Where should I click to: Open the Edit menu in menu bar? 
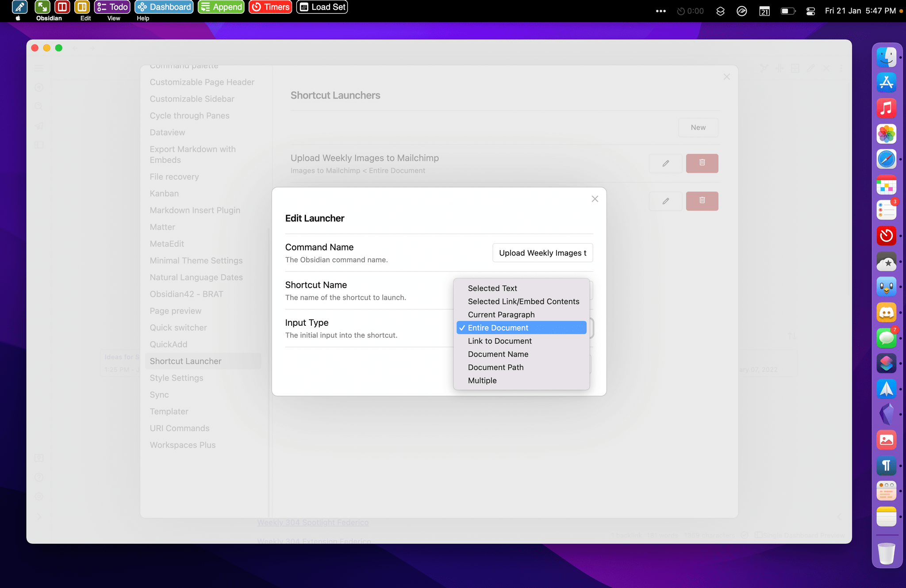[x=85, y=18]
